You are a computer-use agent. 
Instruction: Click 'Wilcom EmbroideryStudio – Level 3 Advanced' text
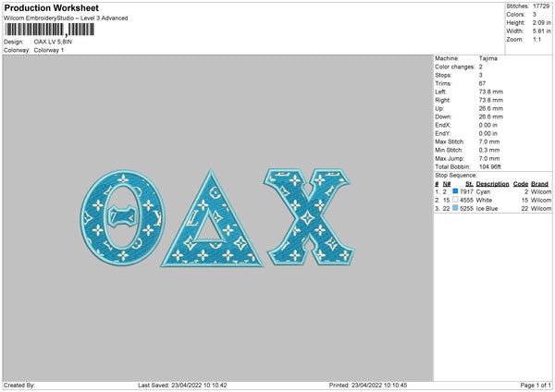[66, 18]
